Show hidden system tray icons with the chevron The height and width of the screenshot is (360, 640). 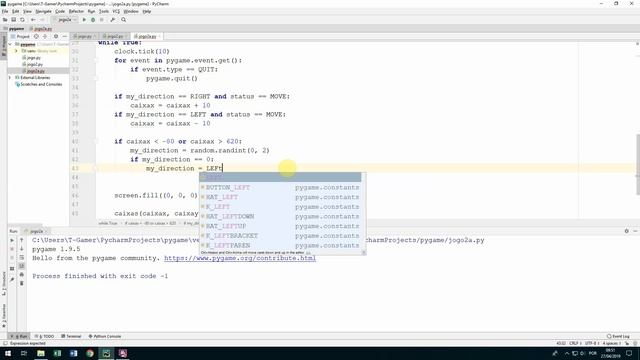567,353
